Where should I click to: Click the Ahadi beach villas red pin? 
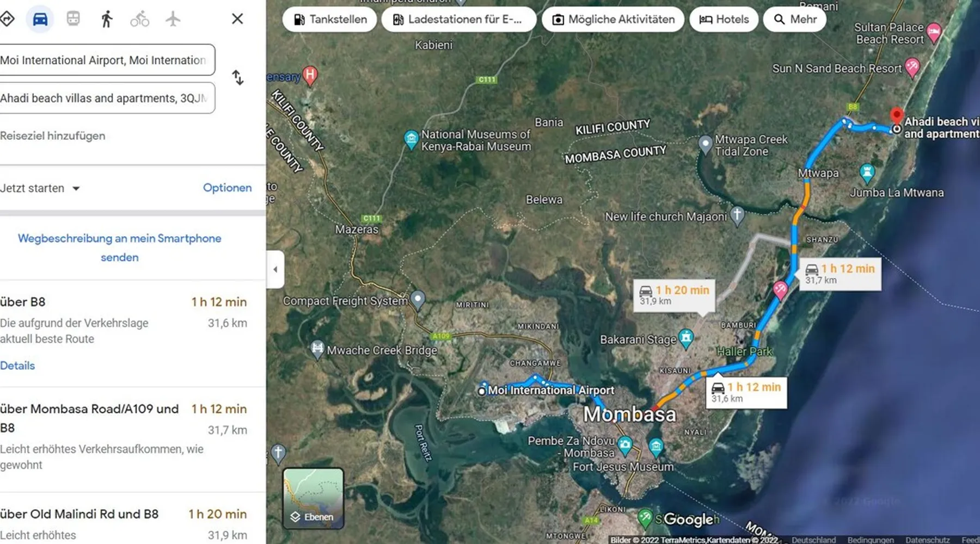click(896, 116)
